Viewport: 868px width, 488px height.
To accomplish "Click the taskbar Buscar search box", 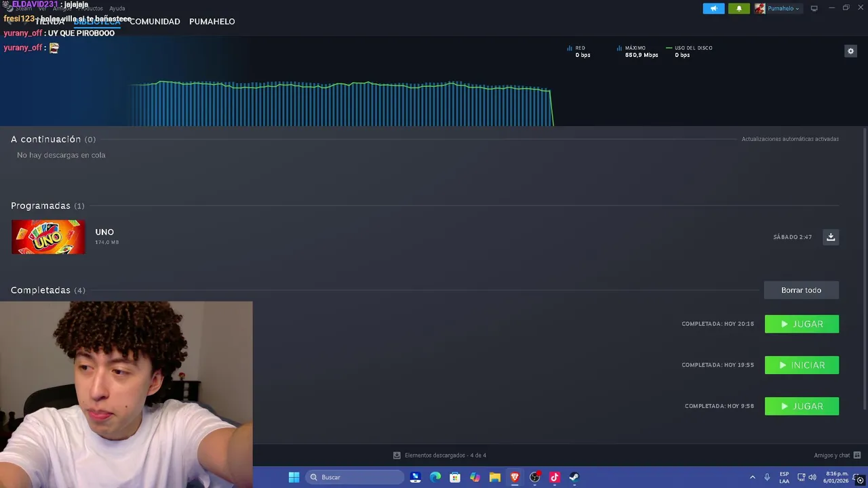I will [354, 477].
